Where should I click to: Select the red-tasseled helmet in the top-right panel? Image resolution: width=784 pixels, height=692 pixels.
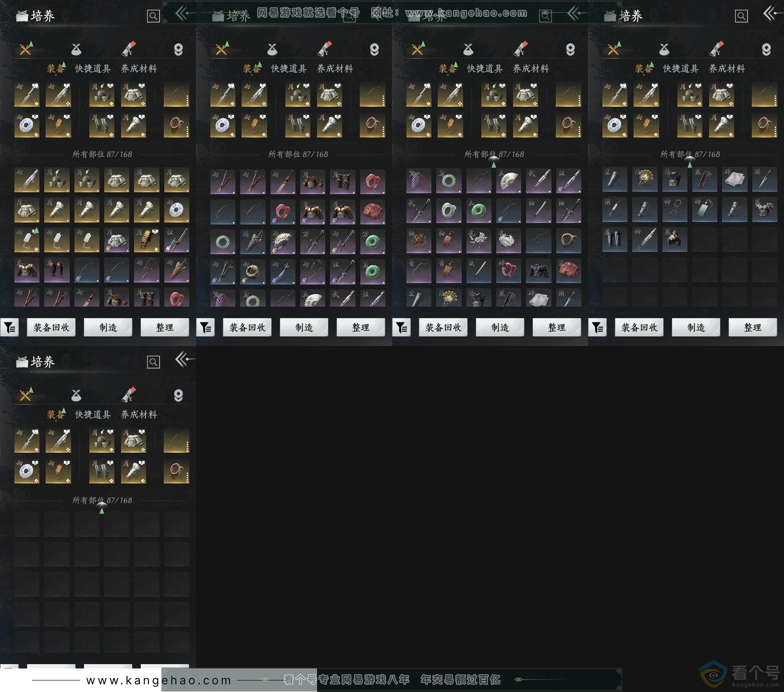point(674,240)
